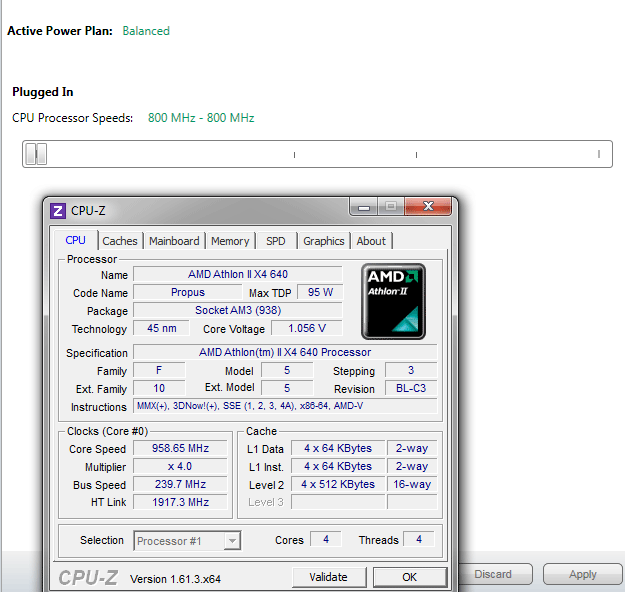Viewport: 625px width, 592px height.
Task: Click the Discard button behind CPU-Z
Action: click(495, 574)
